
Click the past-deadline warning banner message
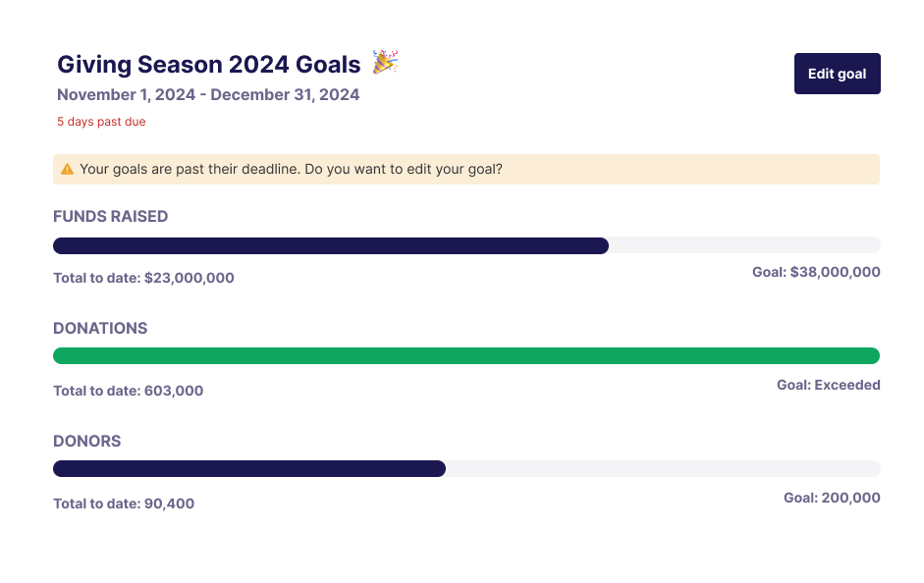coord(291,169)
